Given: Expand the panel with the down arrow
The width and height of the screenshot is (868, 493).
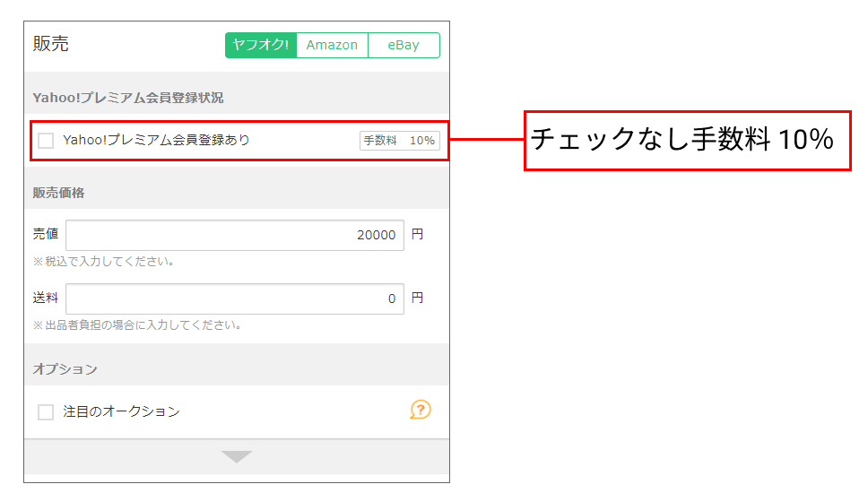Looking at the screenshot, I should coord(237,456).
